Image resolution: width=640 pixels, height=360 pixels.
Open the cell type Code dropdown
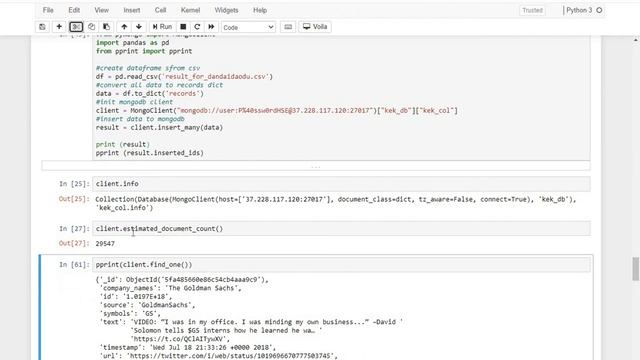(x=248, y=27)
